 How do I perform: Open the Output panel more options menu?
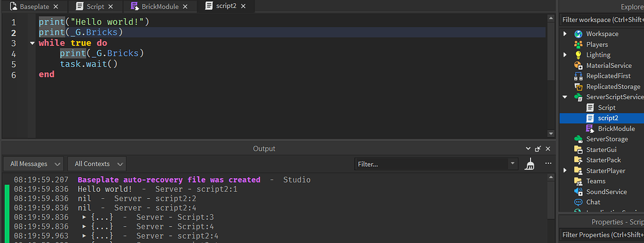(548, 163)
